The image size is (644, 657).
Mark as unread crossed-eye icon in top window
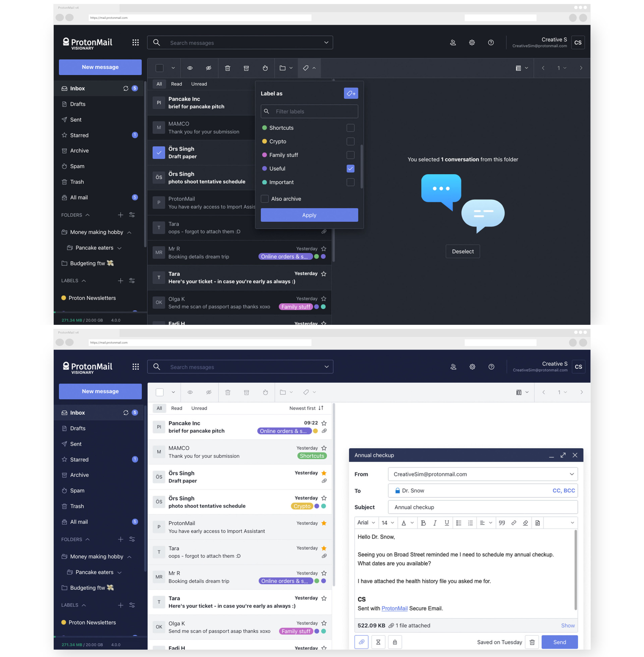pos(209,68)
